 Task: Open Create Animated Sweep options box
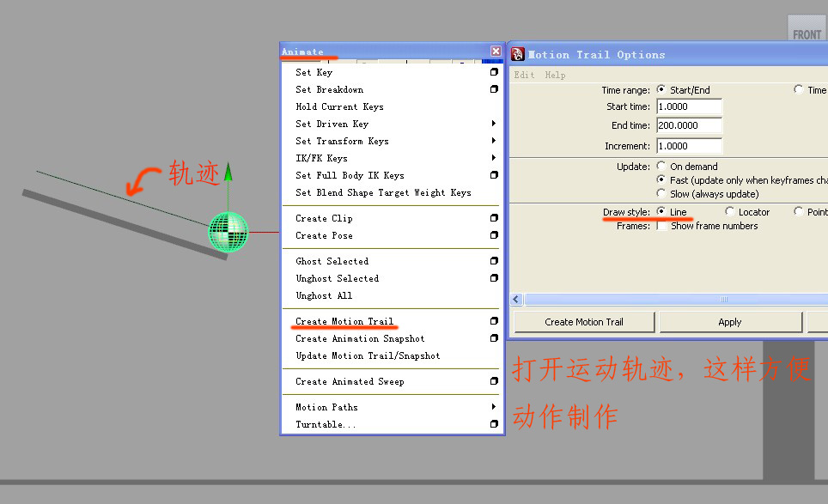pyautogui.click(x=494, y=381)
